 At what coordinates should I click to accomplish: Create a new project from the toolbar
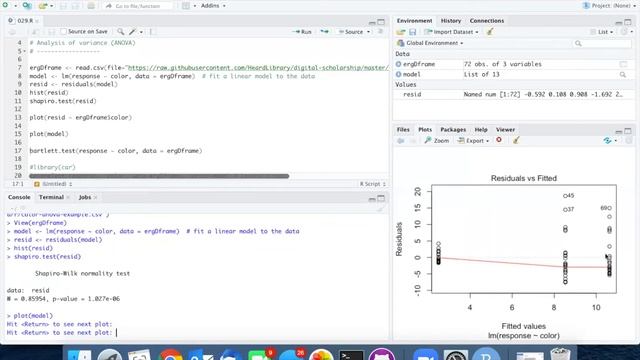pyautogui.click(x=27, y=6)
